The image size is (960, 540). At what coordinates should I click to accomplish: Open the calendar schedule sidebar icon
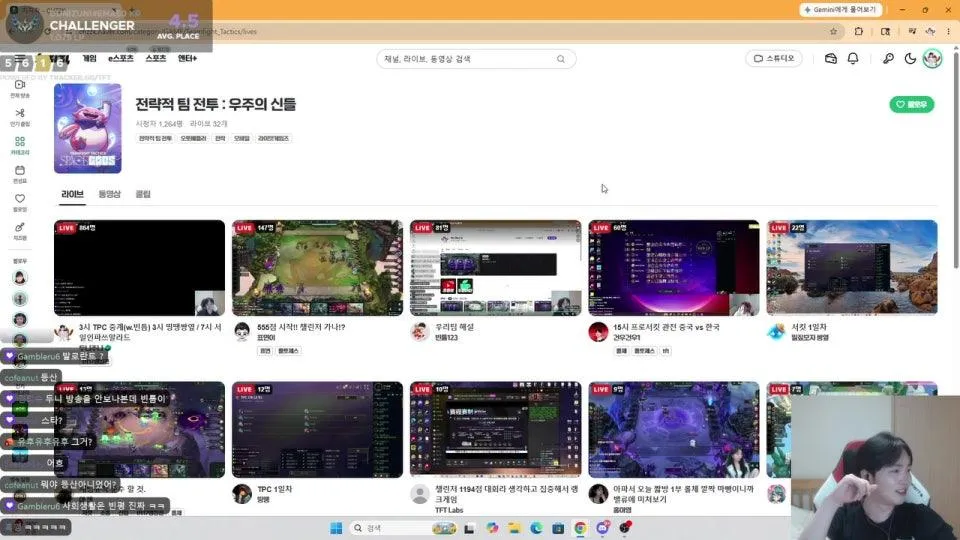[x=20, y=174]
